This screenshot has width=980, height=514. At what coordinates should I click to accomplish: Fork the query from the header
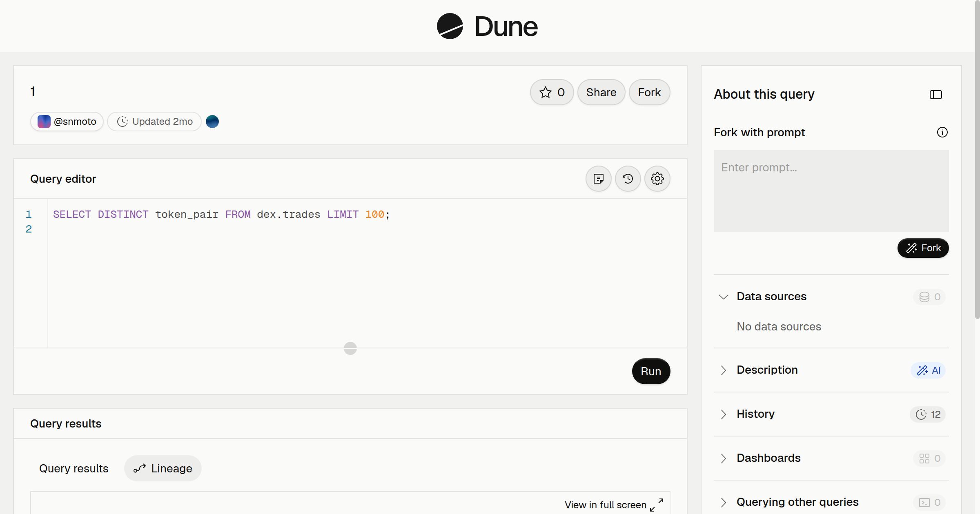[x=649, y=92]
